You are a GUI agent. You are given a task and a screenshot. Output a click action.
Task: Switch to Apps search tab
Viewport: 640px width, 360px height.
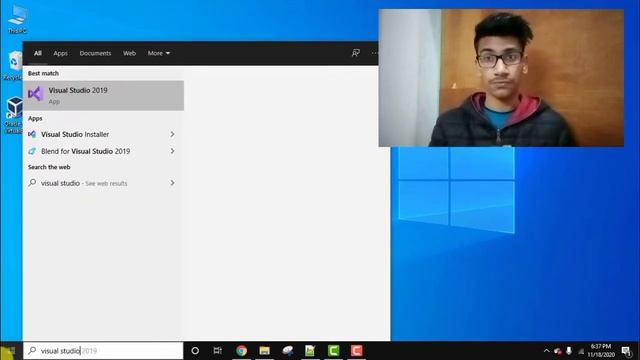(x=60, y=53)
